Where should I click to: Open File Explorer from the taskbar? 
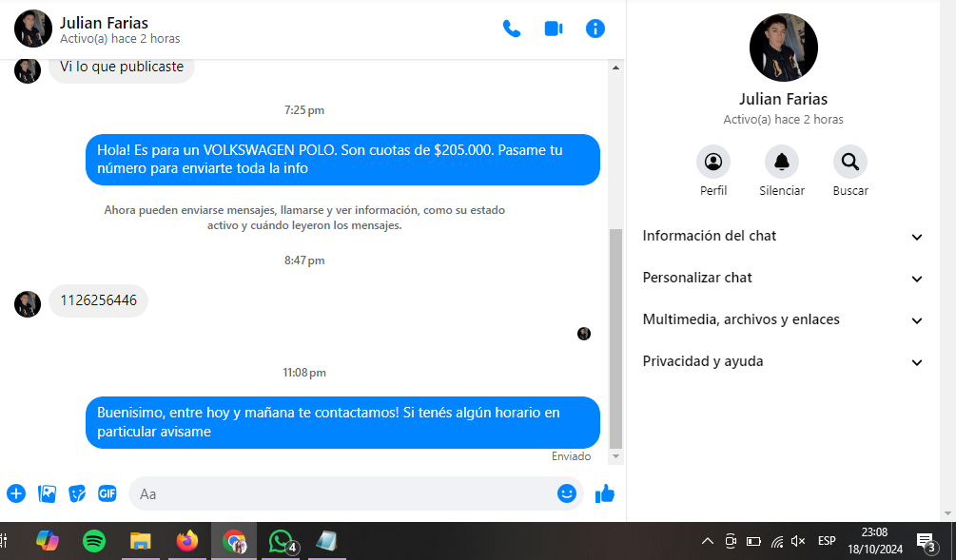(x=140, y=540)
